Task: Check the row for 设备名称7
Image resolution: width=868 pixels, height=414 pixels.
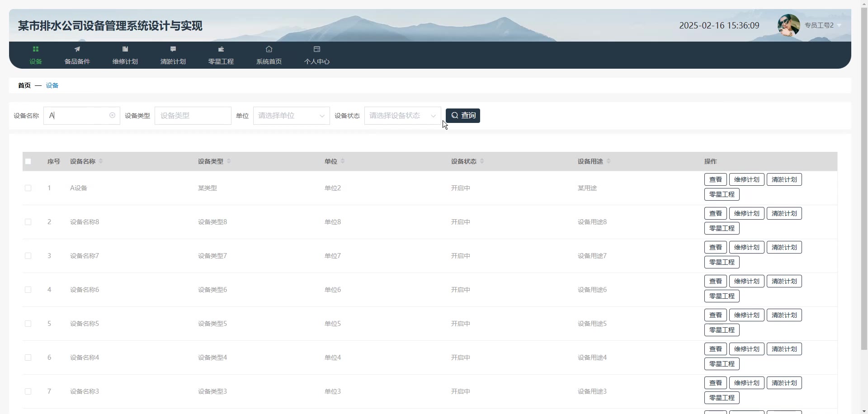Action: pyautogui.click(x=28, y=256)
